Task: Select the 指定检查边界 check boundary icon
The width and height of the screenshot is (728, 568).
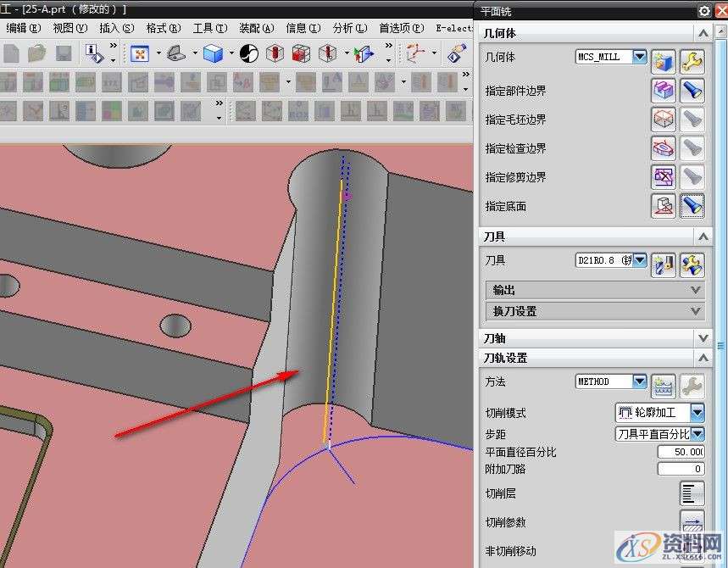Action: [x=664, y=148]
